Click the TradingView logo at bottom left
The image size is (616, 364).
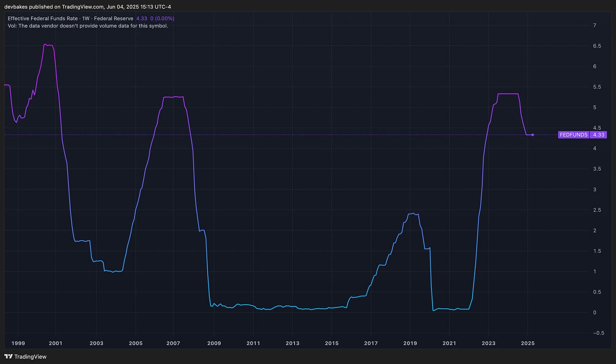click(25, 356)
